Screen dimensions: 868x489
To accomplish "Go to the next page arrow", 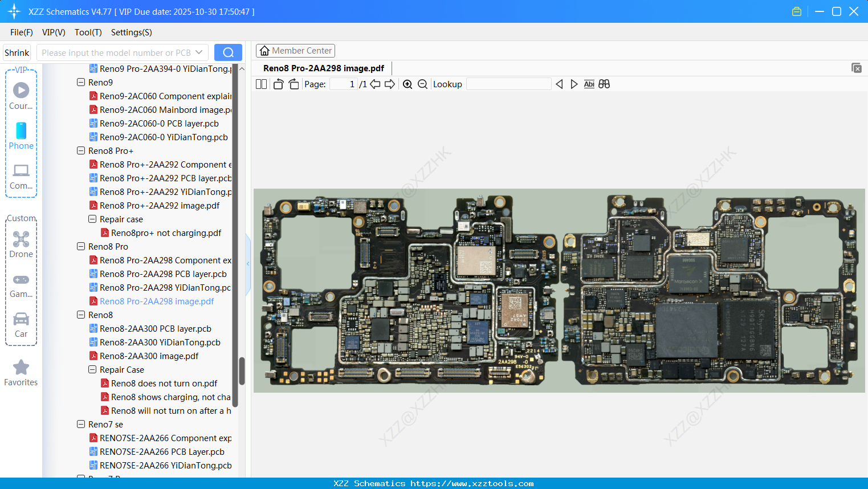I will (x=390, y=84).
